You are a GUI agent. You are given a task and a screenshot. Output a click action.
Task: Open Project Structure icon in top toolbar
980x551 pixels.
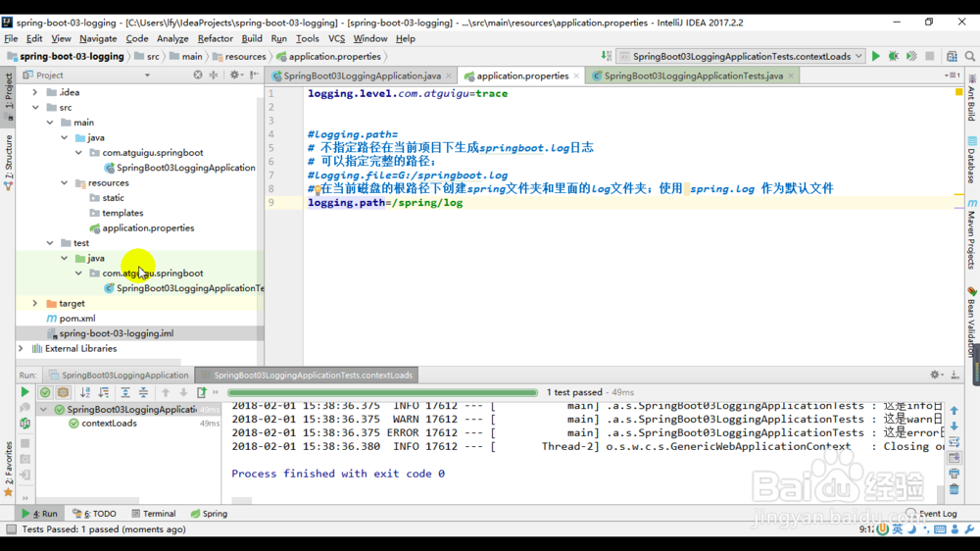point(952,56)
